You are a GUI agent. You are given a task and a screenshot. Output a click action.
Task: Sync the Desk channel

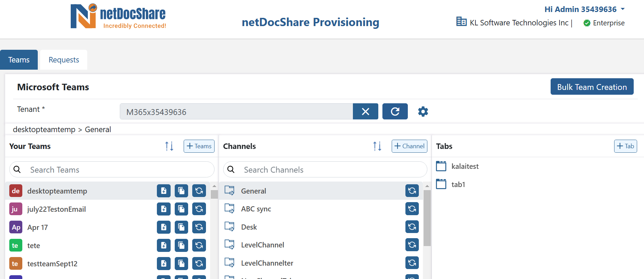(x=412, y=227)
